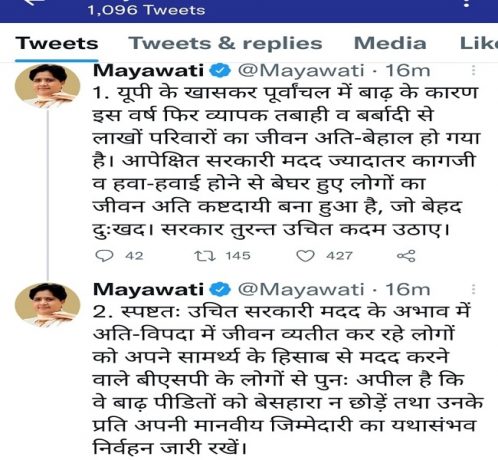Open the verified badge on the first tweet
Image resolution: width=498 pixels, height=460 pixels.
220,71
